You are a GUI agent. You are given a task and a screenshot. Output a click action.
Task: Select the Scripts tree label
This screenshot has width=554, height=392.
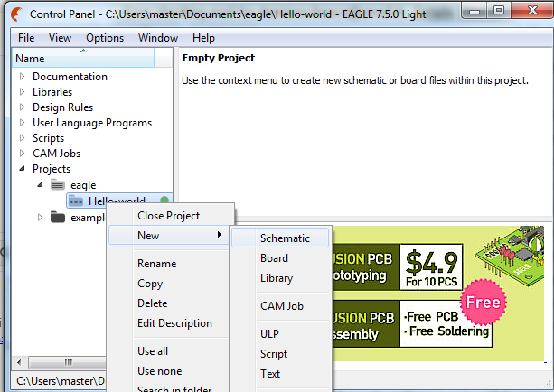point(49,138)
